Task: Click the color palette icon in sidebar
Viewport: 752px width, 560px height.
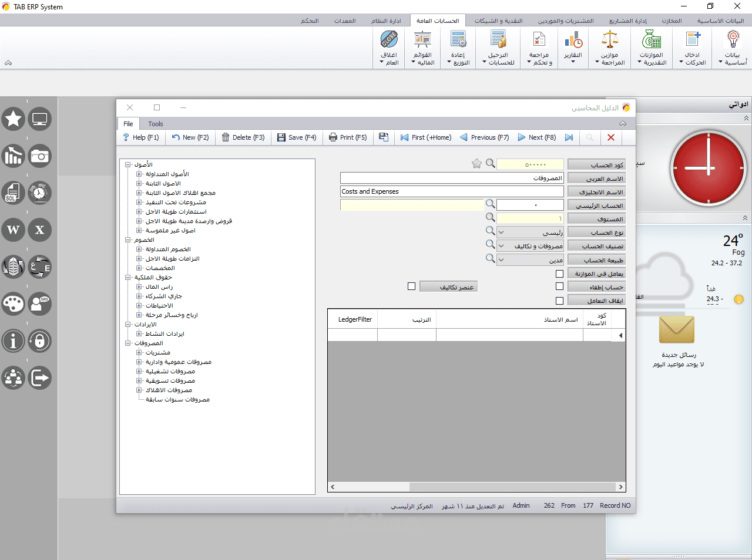Action: [x=14, y=304]
